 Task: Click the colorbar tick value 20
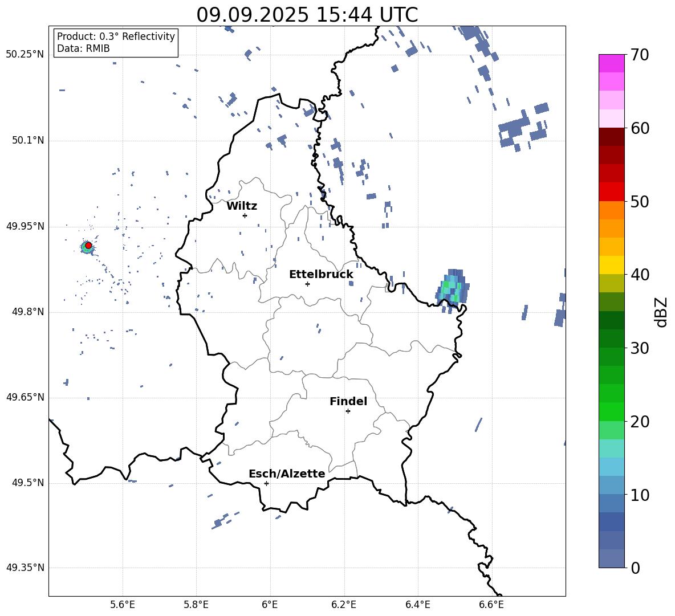tap(640, 422)
